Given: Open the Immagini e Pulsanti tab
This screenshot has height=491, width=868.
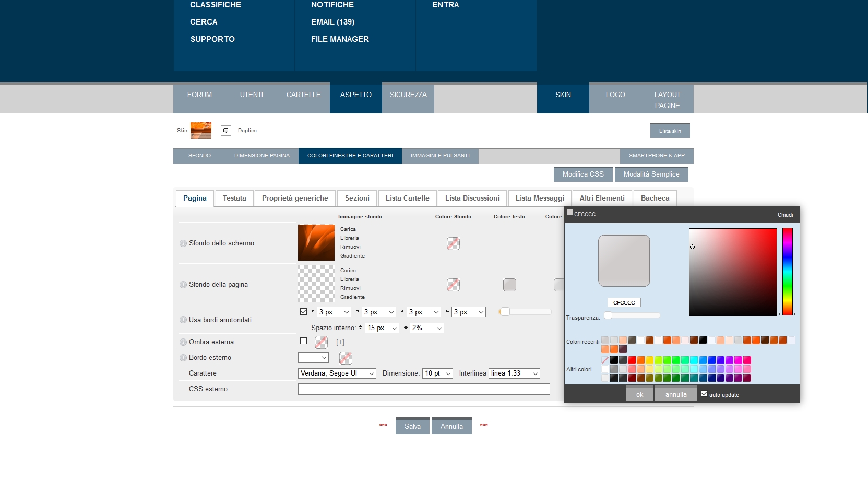Looking at the screenshot, I should coord(440,156).
